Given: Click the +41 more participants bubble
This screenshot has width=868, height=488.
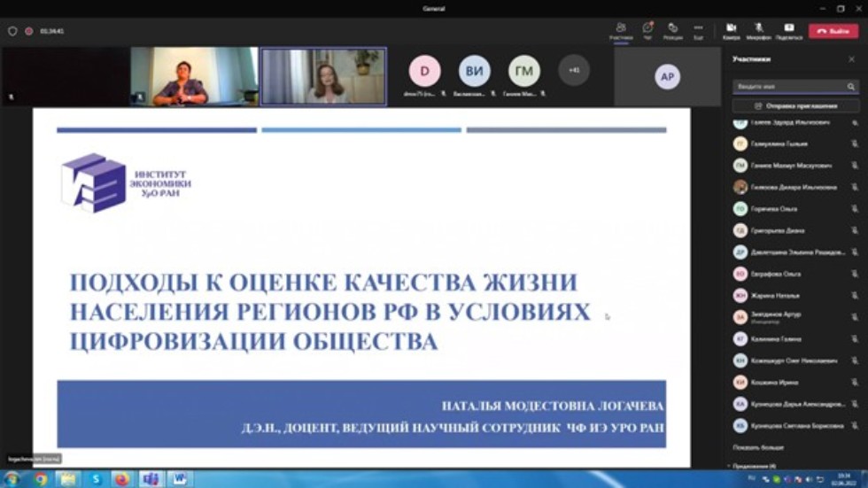Looking at the screenshot, I should pyautogui.click(x=574, y=70).
